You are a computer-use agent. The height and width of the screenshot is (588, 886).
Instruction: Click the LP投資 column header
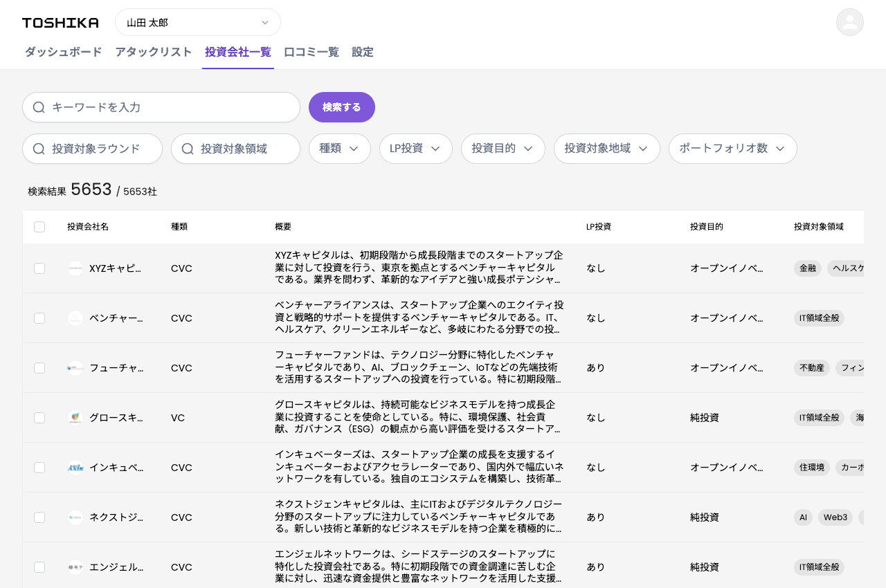pyautogui.click(x=599, y=227)
